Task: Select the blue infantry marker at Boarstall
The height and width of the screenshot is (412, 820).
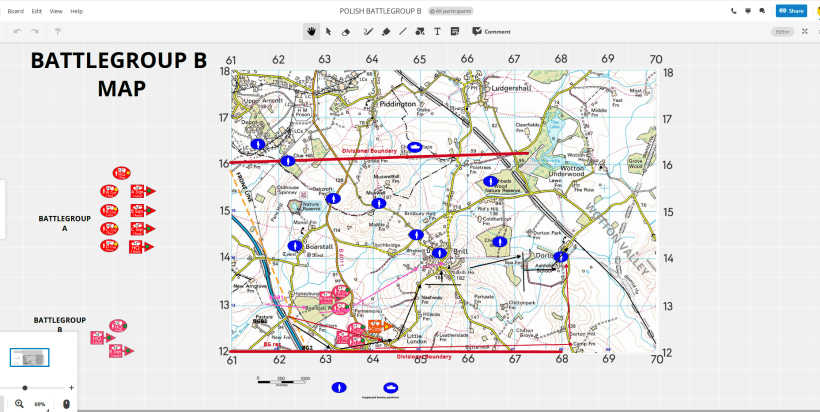Action: click(x=295, y=246)
